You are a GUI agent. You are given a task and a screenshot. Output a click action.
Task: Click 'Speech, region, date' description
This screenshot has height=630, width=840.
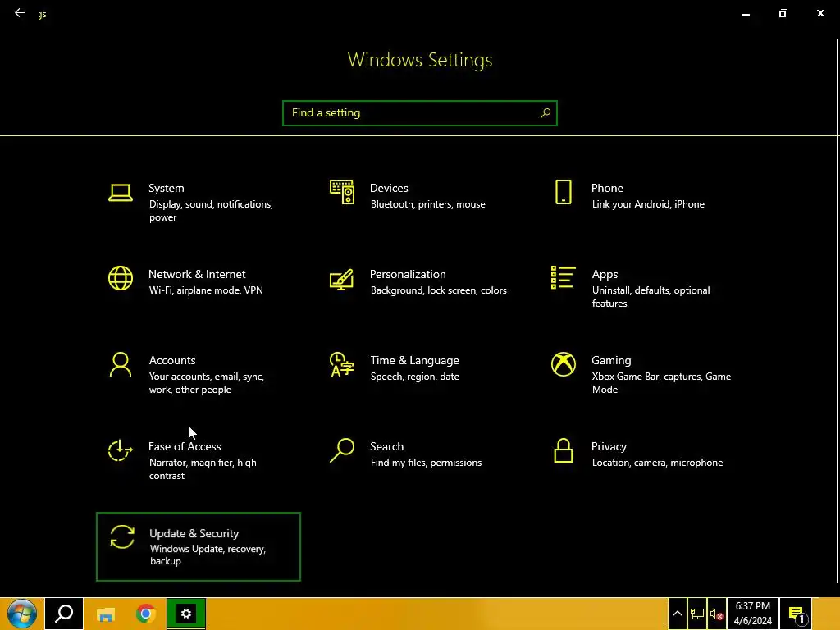pos(414,377)
